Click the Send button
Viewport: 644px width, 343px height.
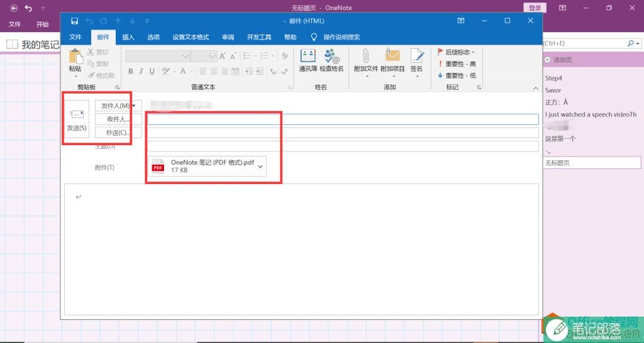[x=77, y=119]
